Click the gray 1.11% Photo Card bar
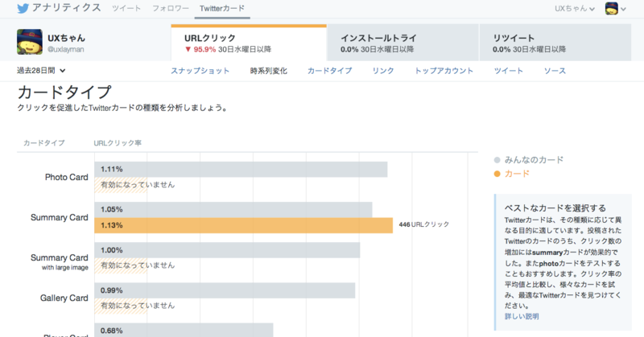The height and width of the screenshot is (337, 644). tap(241, 169)
